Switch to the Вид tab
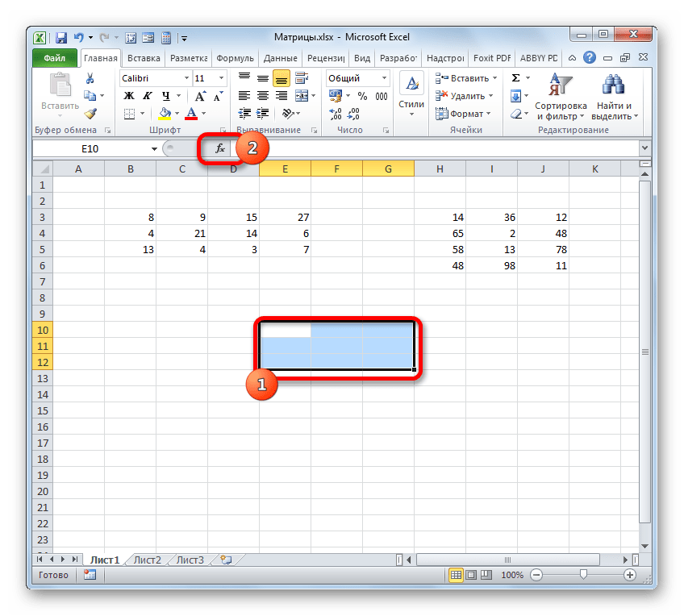This screenshot has width=684, height=616. [362, 58]
